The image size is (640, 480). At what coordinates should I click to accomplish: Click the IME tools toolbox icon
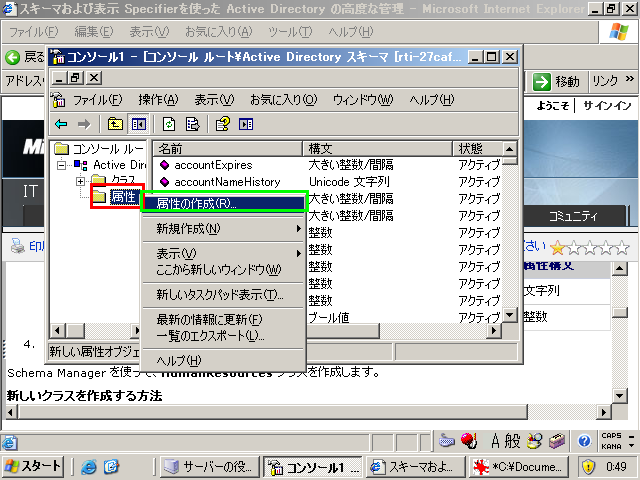(557, 441)
